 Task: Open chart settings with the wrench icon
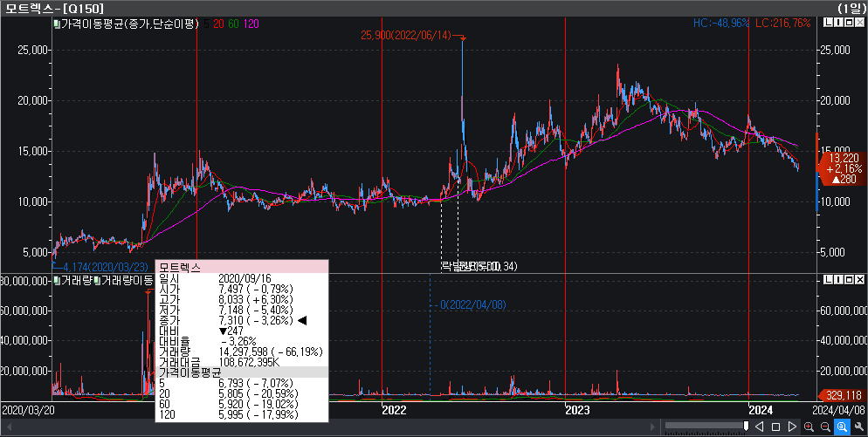click(x=858, y=427)
